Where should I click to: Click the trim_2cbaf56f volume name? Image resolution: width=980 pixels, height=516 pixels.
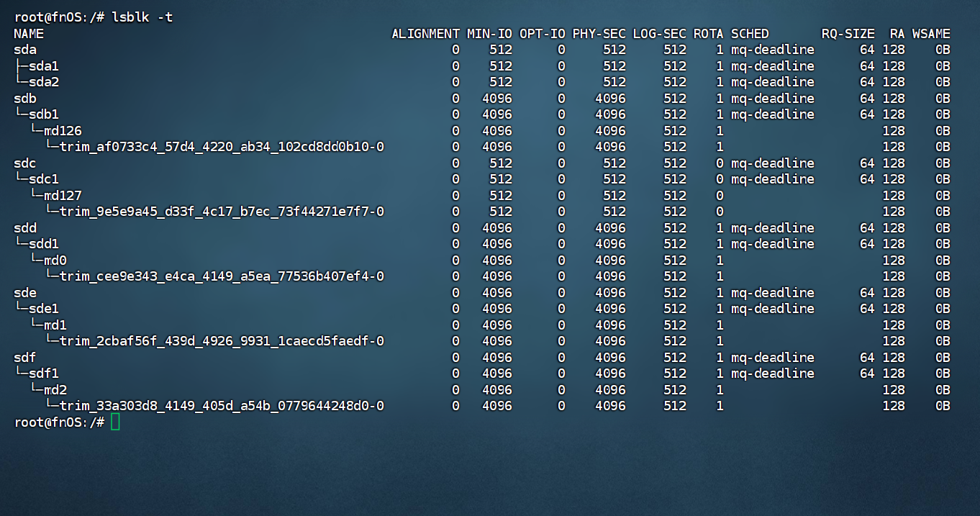pos(222,341)
